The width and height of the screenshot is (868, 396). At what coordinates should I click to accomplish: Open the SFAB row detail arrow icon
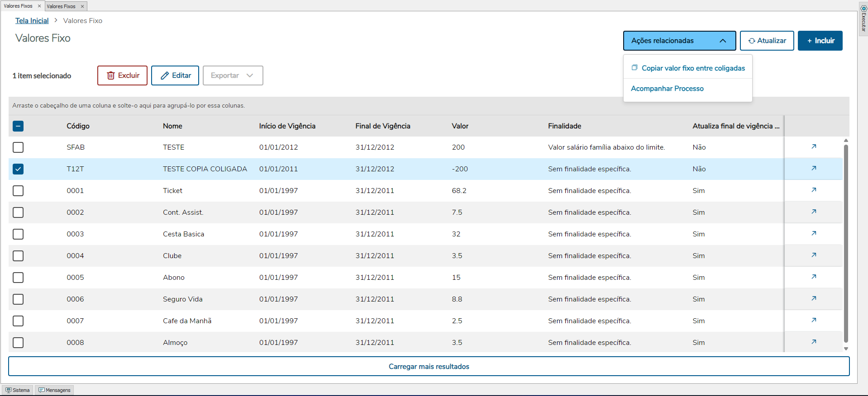click(814, 146)
